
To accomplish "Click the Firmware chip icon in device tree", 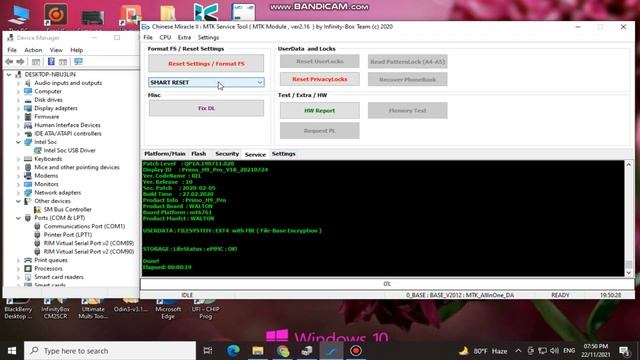I will tap(28, 117).
